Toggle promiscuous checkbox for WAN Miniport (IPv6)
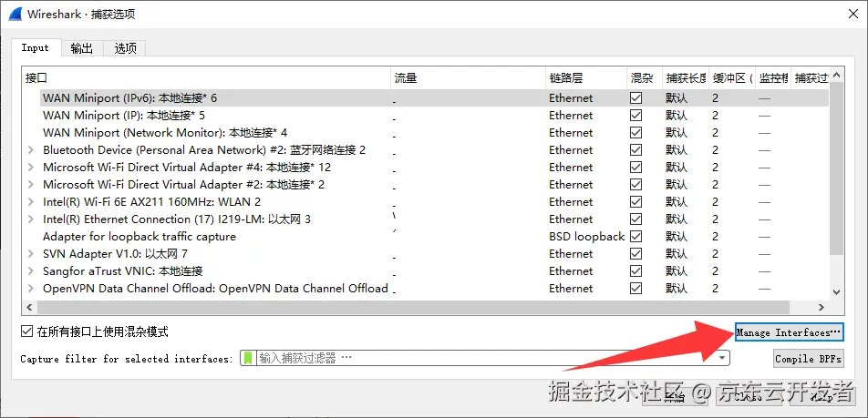868x418 pixels. 636,97
